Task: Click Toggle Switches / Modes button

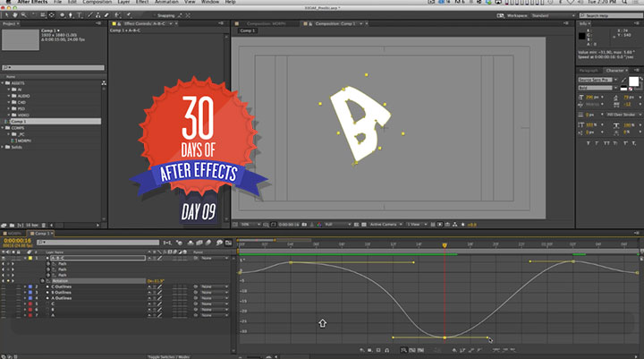Action: [168, 356]
